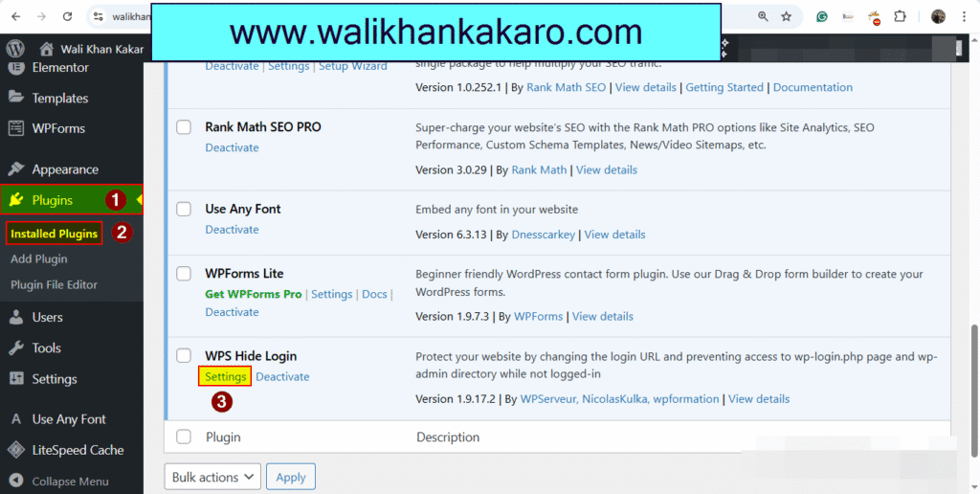
Task: Click the Tools wrench icon
Action: [16, 348]
